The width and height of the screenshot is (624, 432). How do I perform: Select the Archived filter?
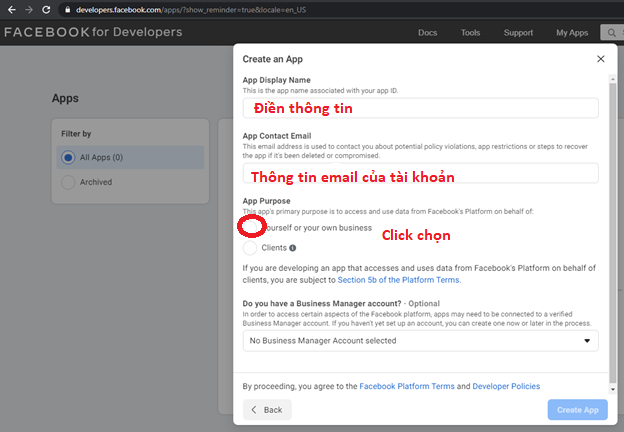coord(86,182)
